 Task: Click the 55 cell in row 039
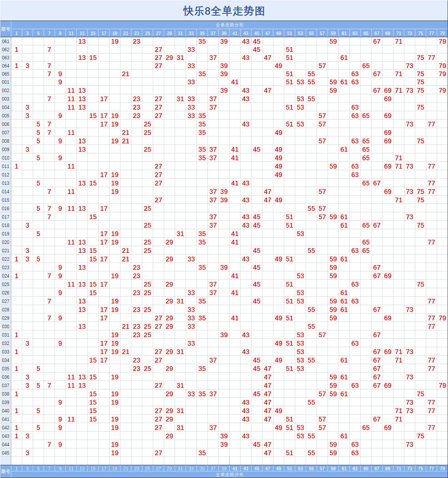(311, 402)
